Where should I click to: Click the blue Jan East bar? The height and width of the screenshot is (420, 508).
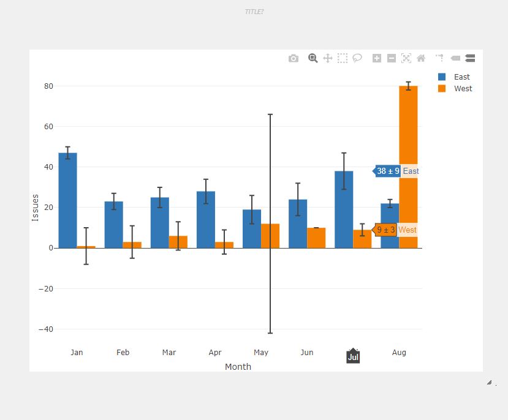(x=67, y=202)
